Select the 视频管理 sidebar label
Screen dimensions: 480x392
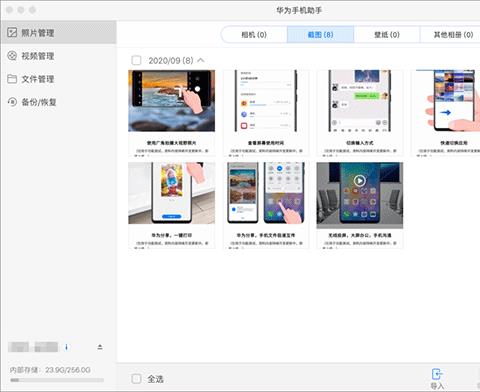click(x=38, y=56)
